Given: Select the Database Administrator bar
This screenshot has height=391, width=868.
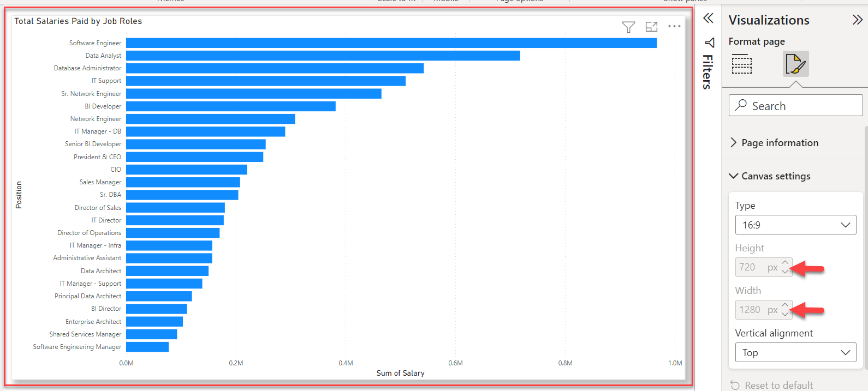Looking at the screenshot, I should (275, 68).
